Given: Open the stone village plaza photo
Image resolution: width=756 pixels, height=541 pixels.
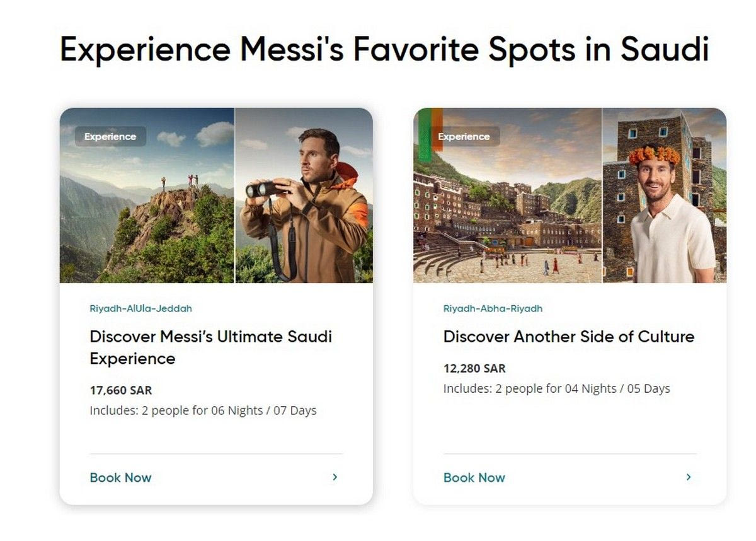Looking at the screenshot, I should [x=507, y=214].
